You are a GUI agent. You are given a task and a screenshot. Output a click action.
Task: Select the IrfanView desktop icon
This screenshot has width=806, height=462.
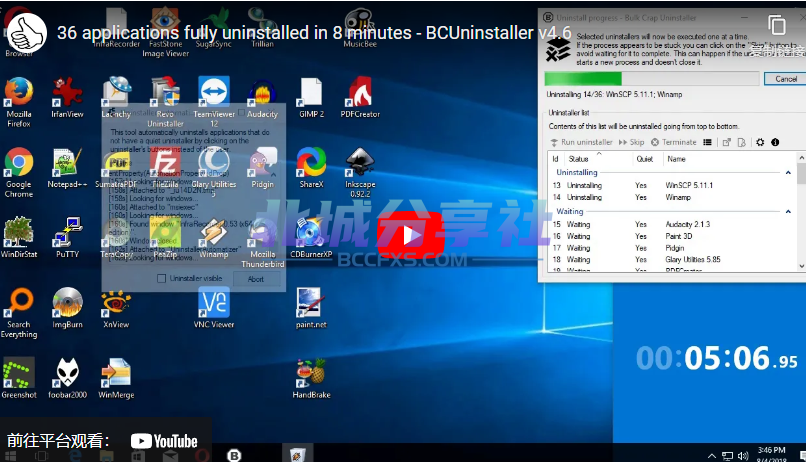[67, 98]
